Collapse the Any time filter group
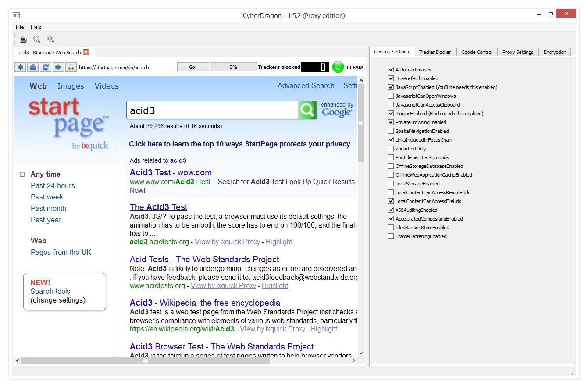The width and height of the screenshot is (588, 388). pos(22,174)
